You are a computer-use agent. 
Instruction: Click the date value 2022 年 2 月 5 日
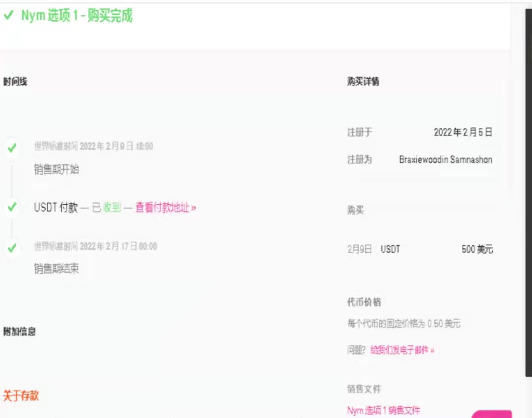[x=463, y=132]
